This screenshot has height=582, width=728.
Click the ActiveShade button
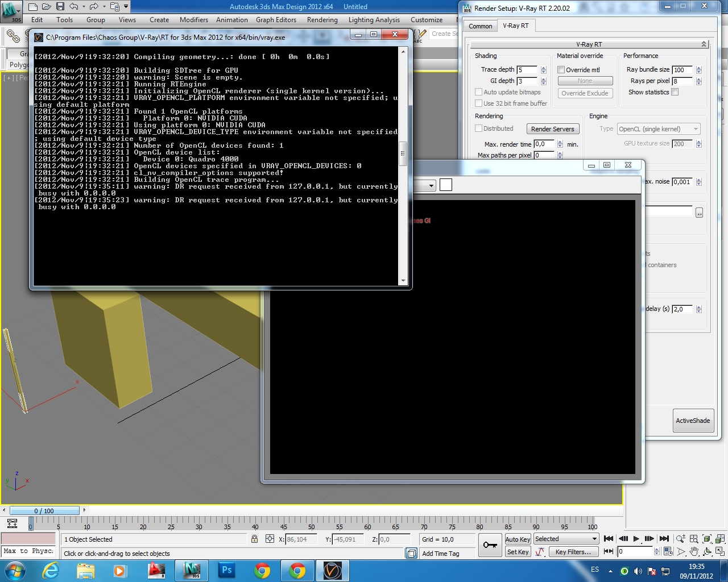(x=693, y=421)
